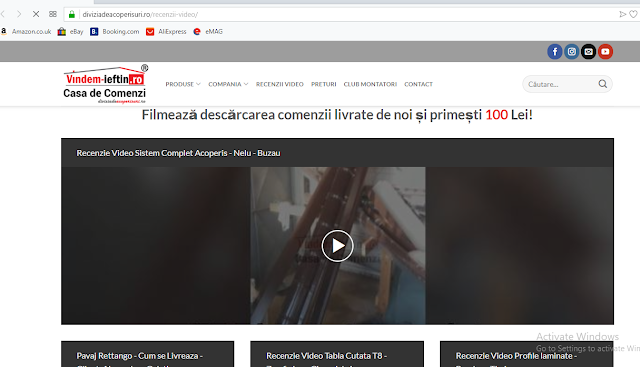Open the Booking.com bookmark
This screenshot has width=640, height=367.
click(115, 31)
